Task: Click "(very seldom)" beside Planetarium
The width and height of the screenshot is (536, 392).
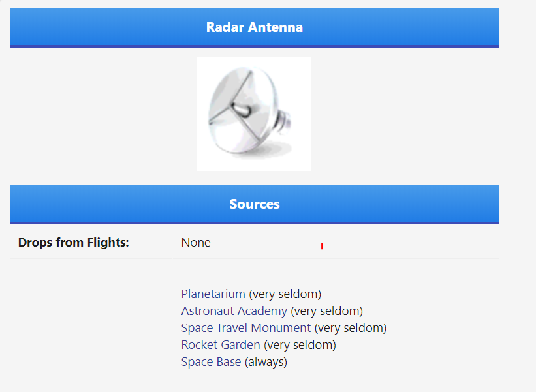Action: (x=285, y=294)
